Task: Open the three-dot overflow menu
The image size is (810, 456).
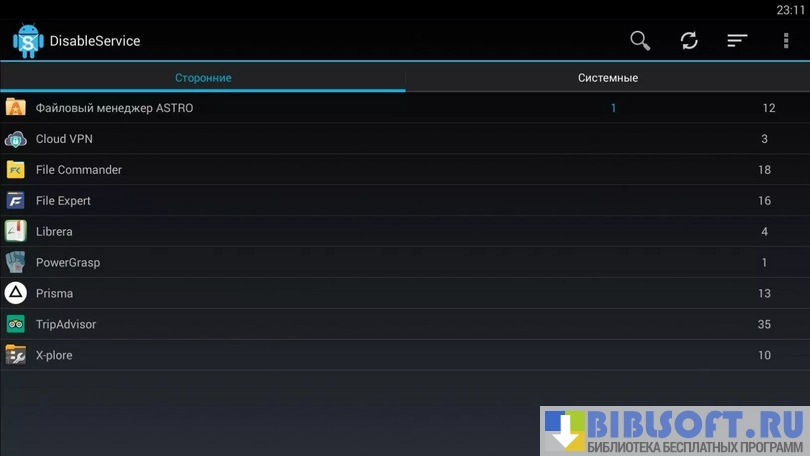Action: click(786, 41)
